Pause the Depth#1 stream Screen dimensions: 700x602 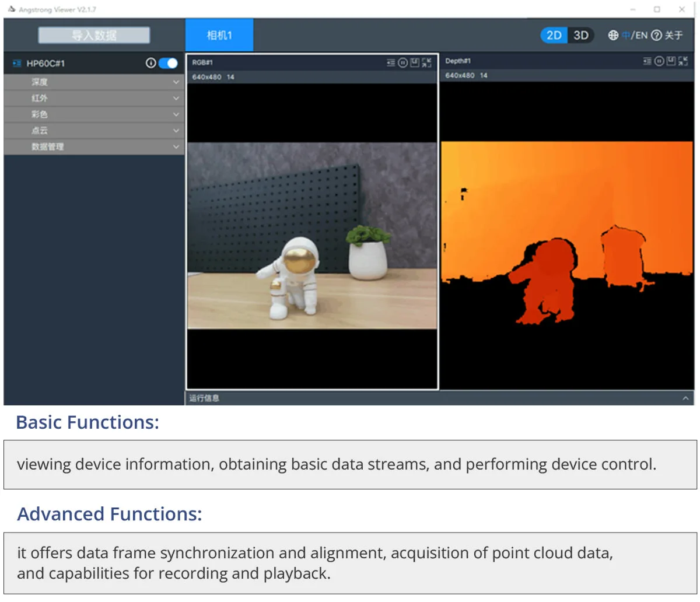click(659, 61)
